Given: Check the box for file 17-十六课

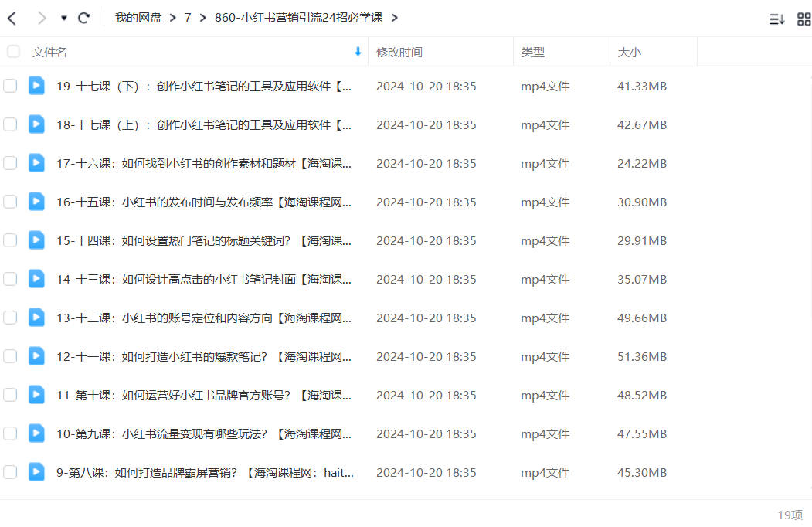Looking at the screenshot, I should pos(10,163).
